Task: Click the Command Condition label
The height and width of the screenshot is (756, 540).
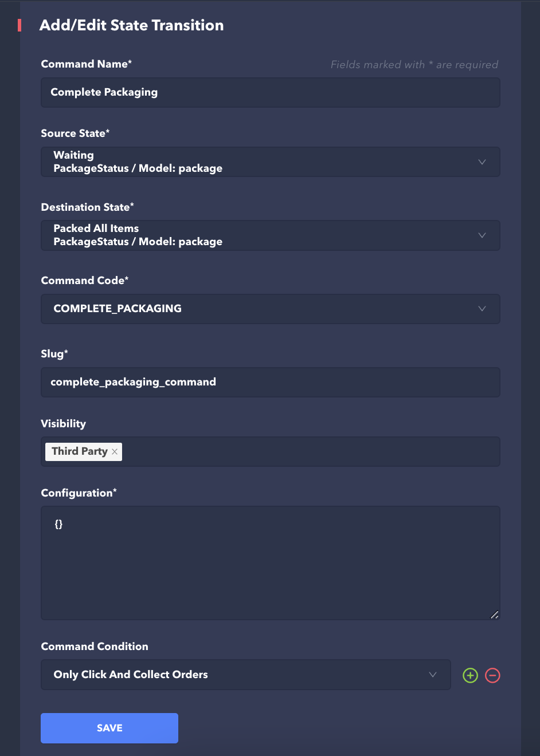Action: pyautogui.click(x=95, y=647)
